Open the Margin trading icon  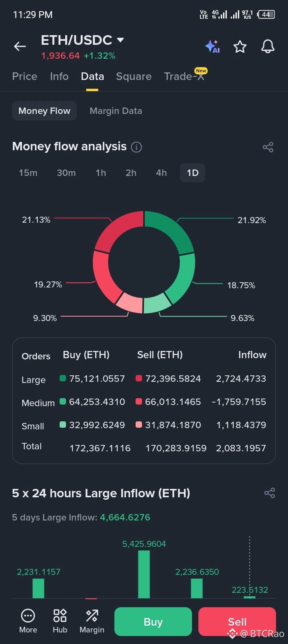click(92, 621)
